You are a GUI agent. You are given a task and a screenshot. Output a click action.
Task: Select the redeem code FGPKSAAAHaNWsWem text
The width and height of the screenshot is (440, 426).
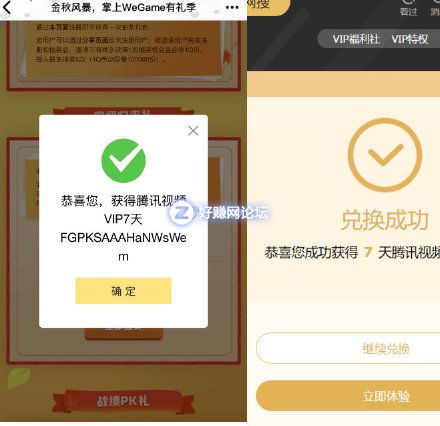coord(123,247)
